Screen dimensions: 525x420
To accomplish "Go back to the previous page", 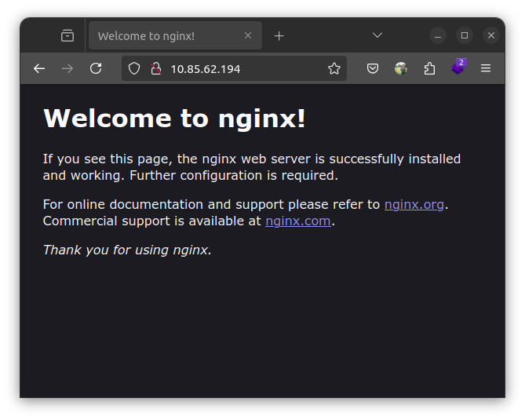I will point(39,68).
